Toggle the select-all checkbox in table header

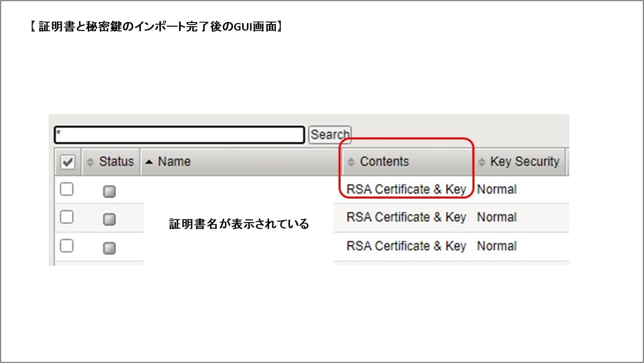coord(67,162)
